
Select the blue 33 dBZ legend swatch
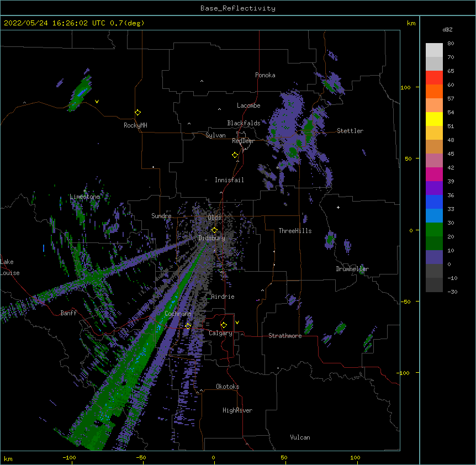(x=434, y=202)
